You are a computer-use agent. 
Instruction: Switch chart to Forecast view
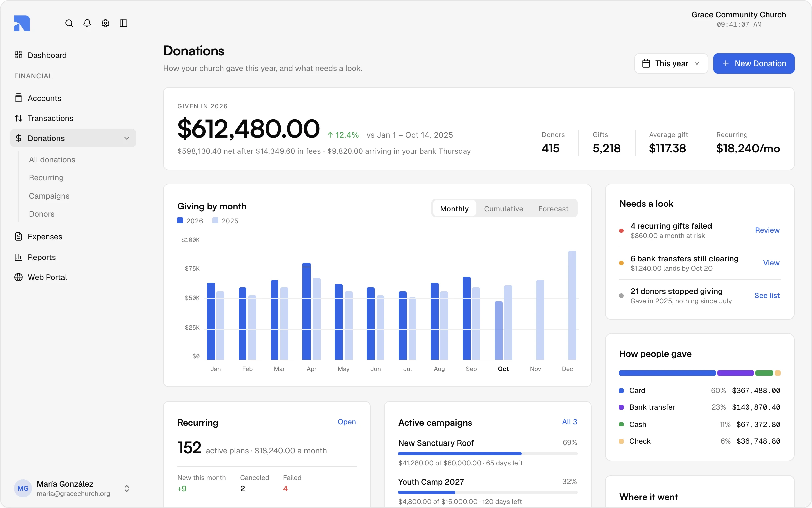(553, 208)
